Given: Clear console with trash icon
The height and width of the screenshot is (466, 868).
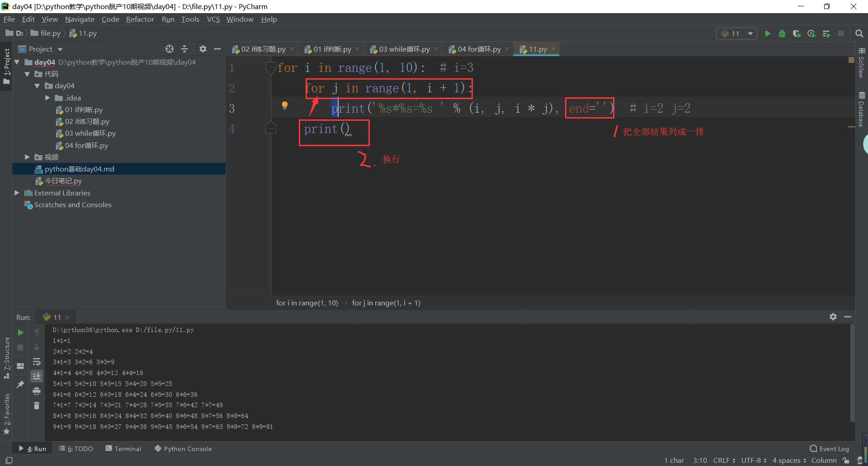Looking at the screenshot, I should [x=37, y=405].
